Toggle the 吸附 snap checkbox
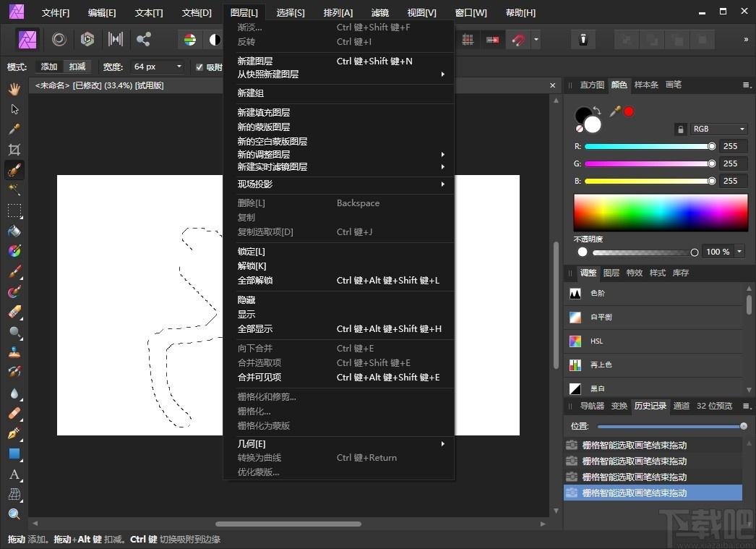Viewport: 756px width, 549px height. (199, 67)
